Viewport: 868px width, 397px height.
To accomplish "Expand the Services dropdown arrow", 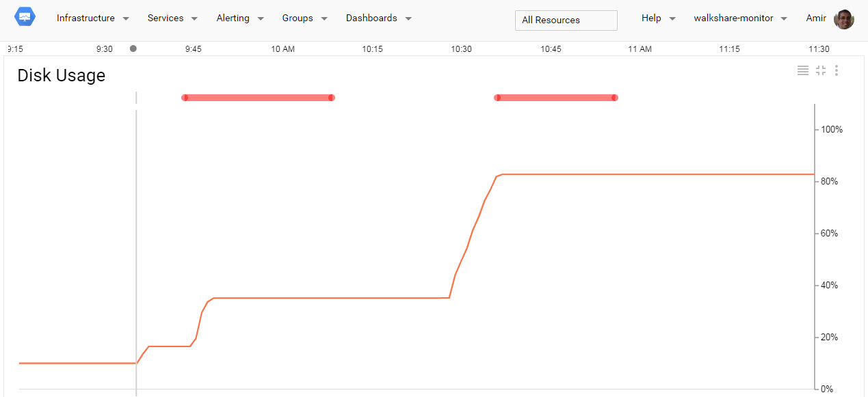I will coord(195,19).
